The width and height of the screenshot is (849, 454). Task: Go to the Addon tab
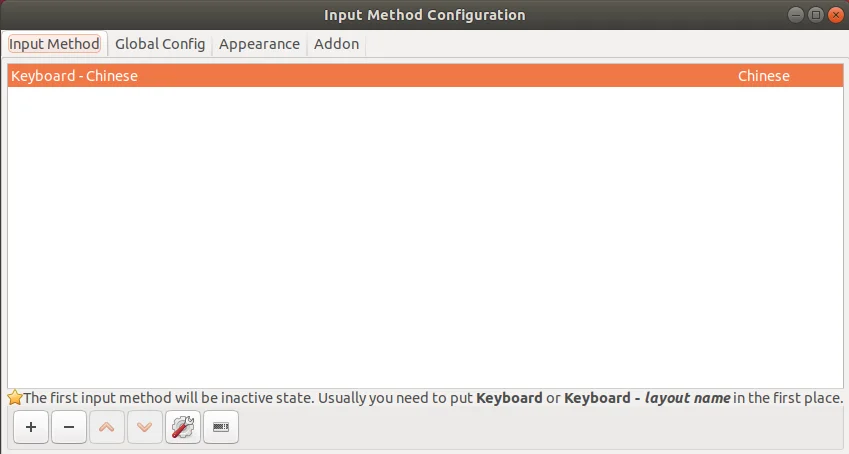[336, 44]
